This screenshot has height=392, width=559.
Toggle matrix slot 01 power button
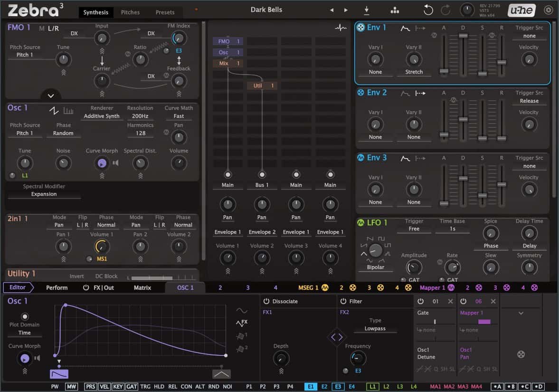coord(421,301)
